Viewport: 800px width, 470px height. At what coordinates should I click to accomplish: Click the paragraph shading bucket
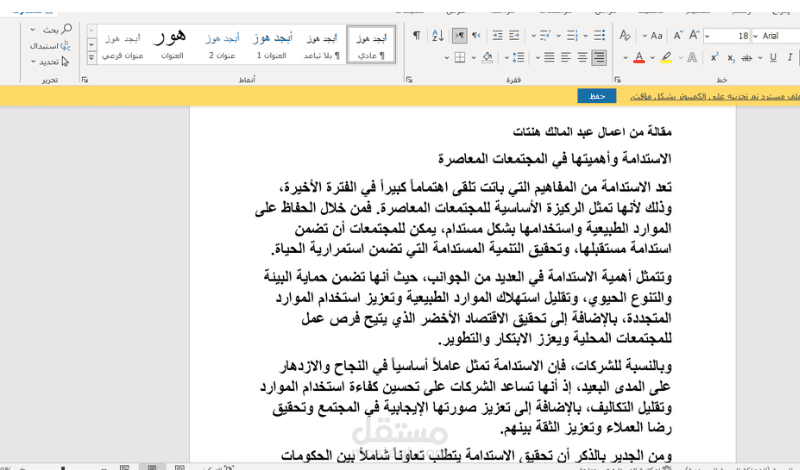click(487, 58)
